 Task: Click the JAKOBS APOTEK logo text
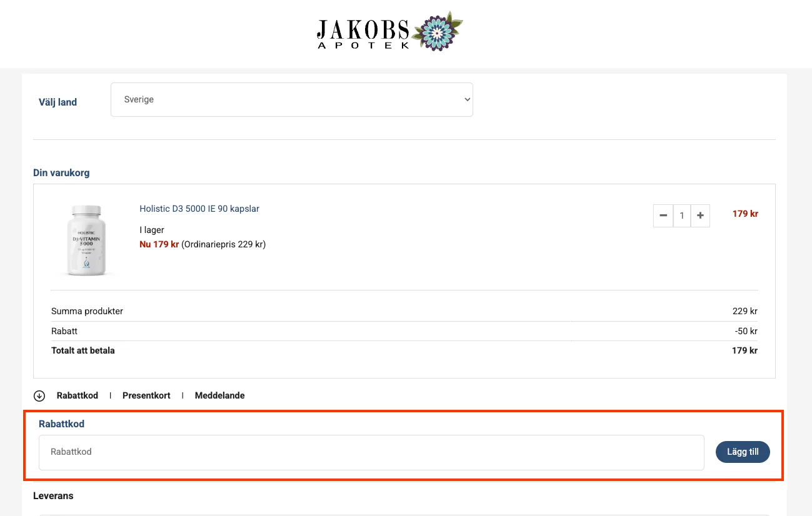point(363,34)
